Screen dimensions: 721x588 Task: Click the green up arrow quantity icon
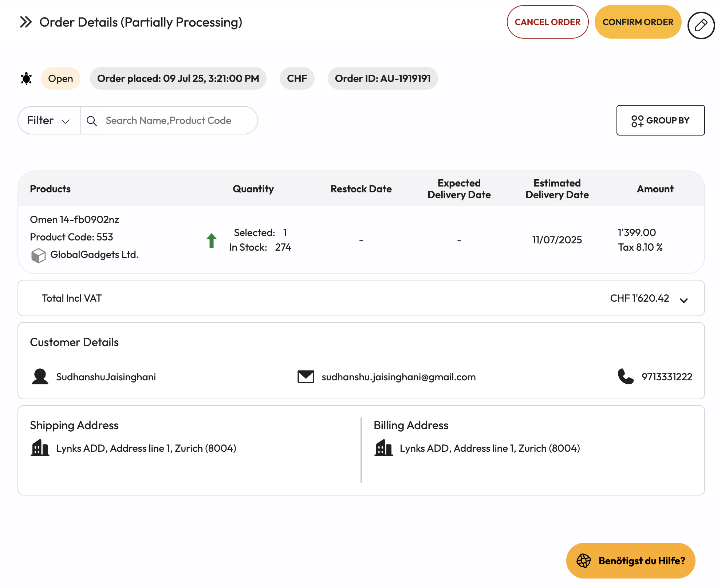click(212, 240)
